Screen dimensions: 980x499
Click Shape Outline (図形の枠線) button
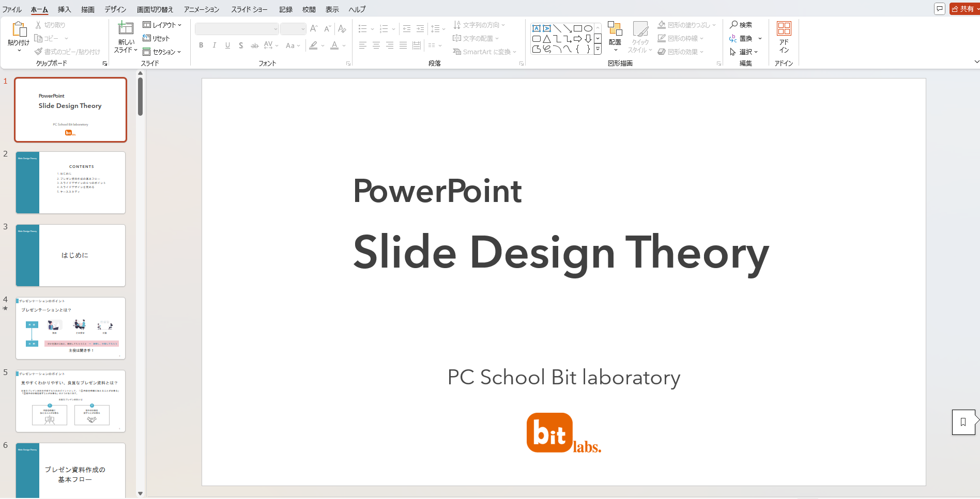(x=681, y=38)
